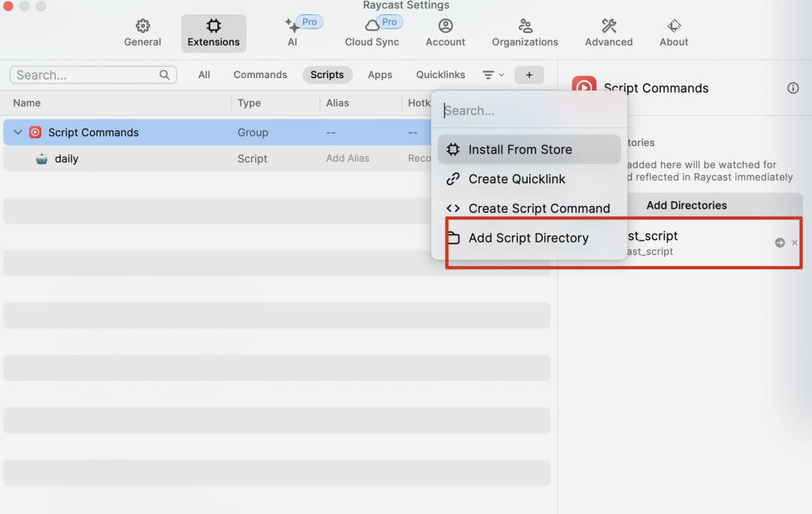This screenshot has width=812, height=514.
Task: Filter the list by Apps
Action: (380, 74)
